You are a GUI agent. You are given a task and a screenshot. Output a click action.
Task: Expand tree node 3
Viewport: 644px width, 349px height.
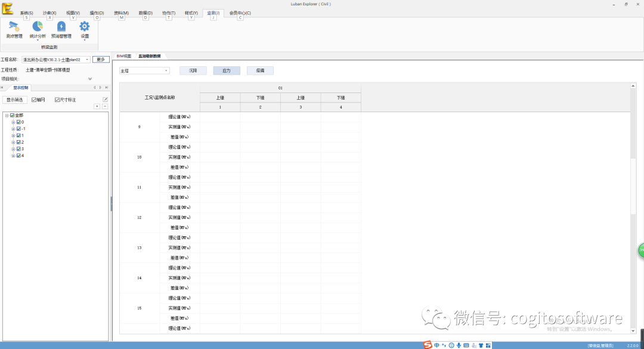pyautogui.click(x=13, y=149)
